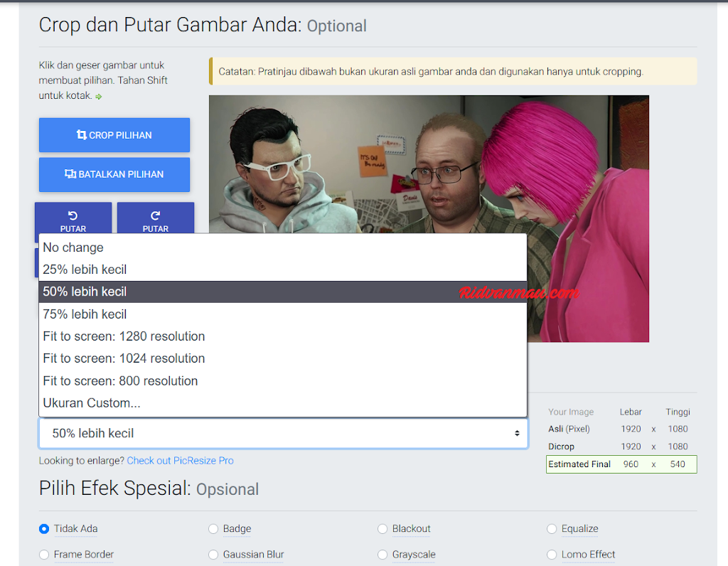Click the Estimated Final dimensions row
Image resolution: width=728 pixels, height=566 pixels.
tap(621, 464)
